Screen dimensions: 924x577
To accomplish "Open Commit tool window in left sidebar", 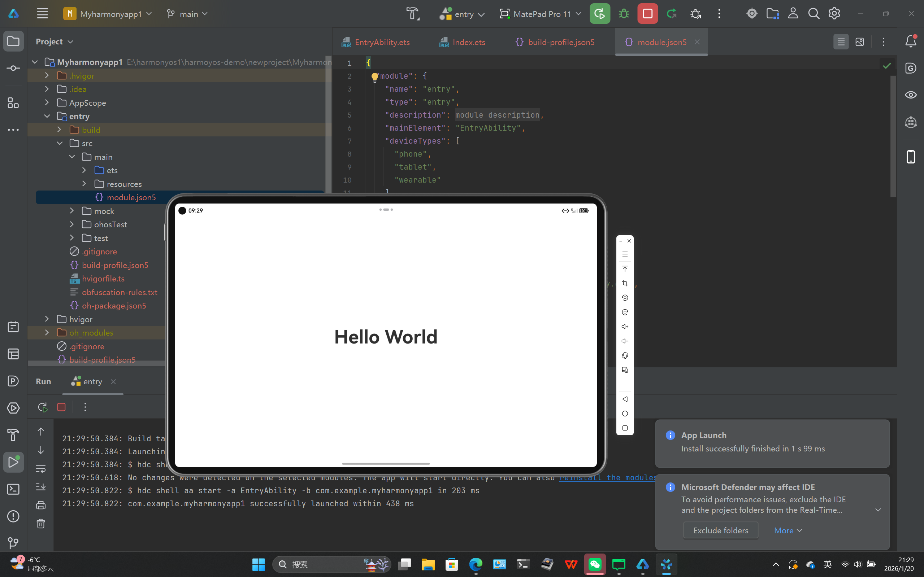I will 13,68.
